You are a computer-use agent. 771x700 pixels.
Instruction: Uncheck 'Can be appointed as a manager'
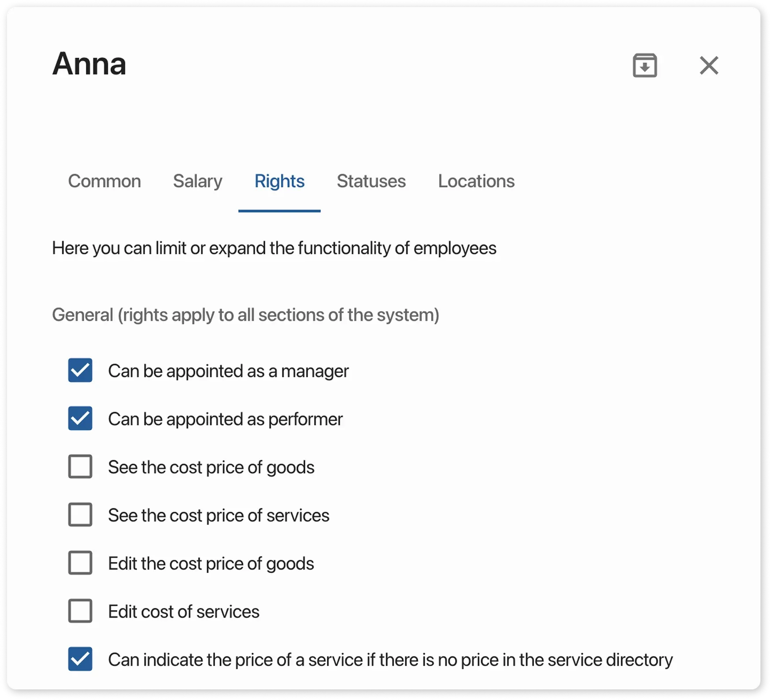click(x=80, y=371)
